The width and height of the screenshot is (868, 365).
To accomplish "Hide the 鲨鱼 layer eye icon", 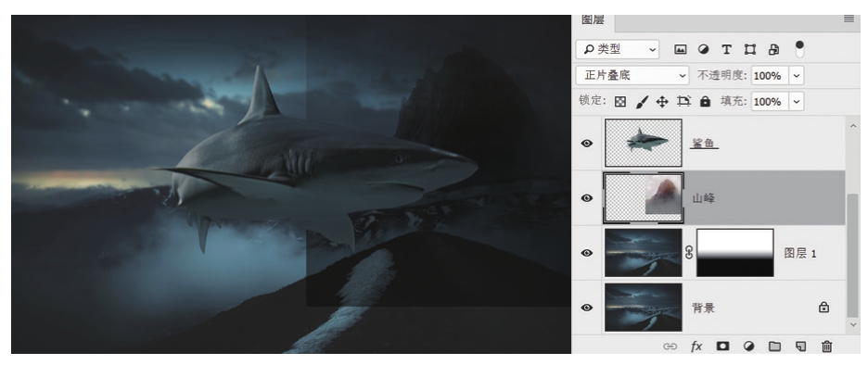I will pos(587,144).
